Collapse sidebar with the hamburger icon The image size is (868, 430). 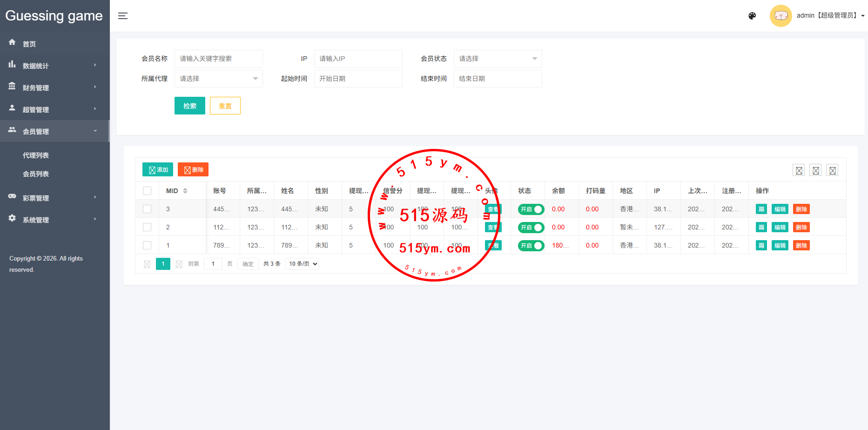coord(123,16)
